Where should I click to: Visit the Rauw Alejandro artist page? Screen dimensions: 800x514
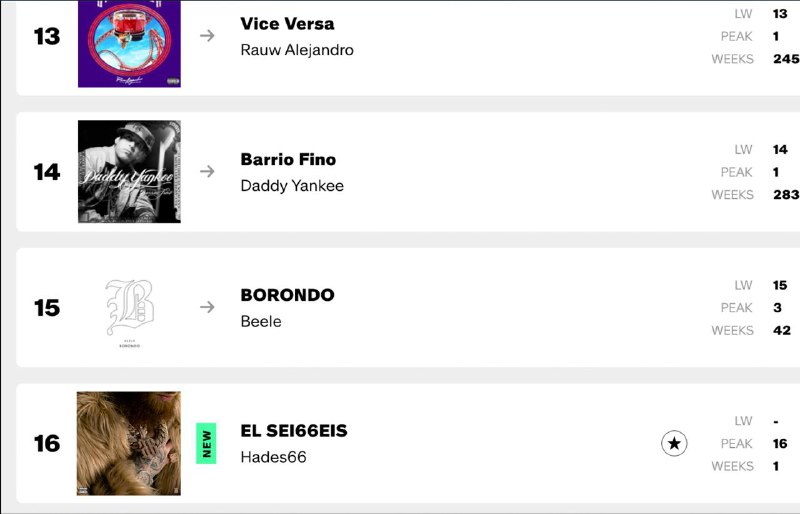tap(297, 50)
